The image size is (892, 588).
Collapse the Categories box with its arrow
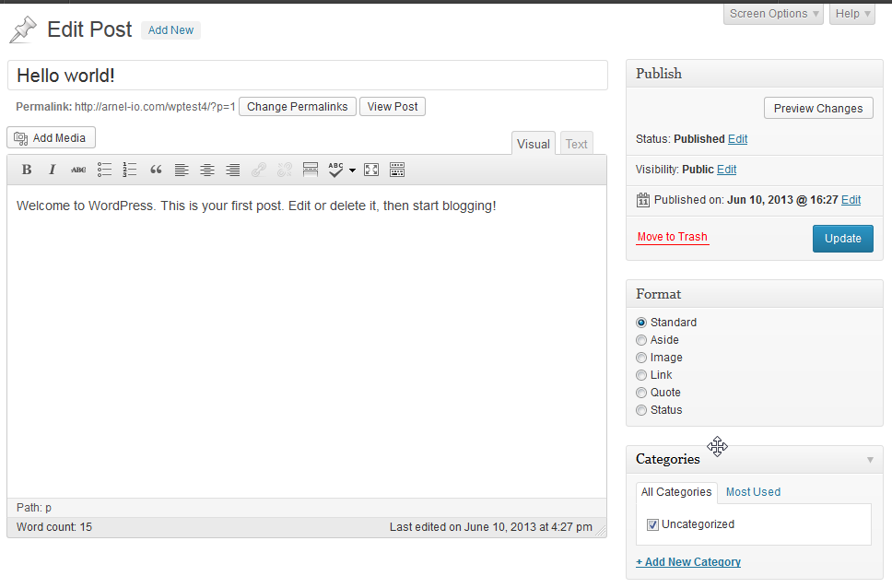[x=871, y=459]
